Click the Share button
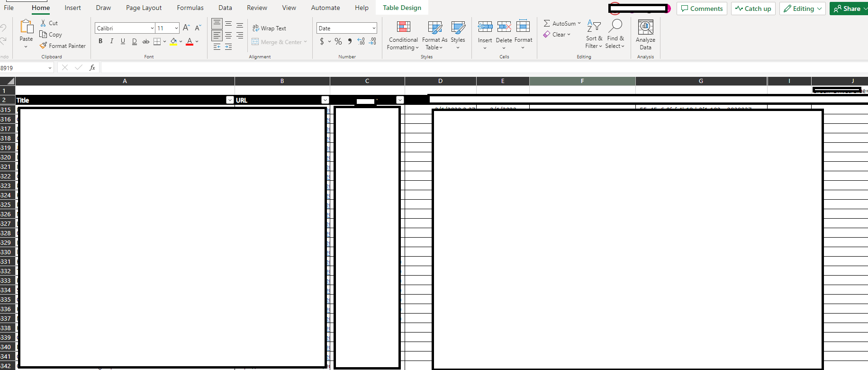This screenshot has height=370, width=868. click(x=848, y=9)
